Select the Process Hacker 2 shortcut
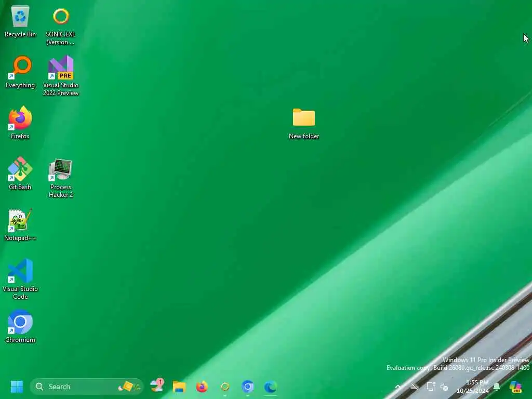Image resolution: width=532 pixels, height=399 pixels. coord(61,178)
